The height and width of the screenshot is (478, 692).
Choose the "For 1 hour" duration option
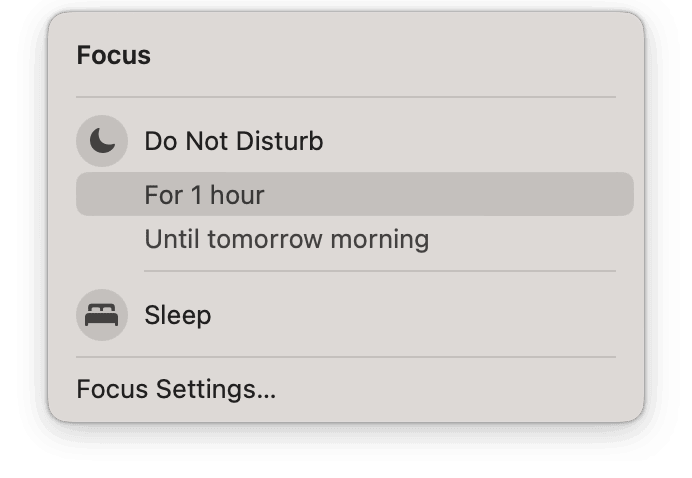pyautogui.click(x=204, y=195)
